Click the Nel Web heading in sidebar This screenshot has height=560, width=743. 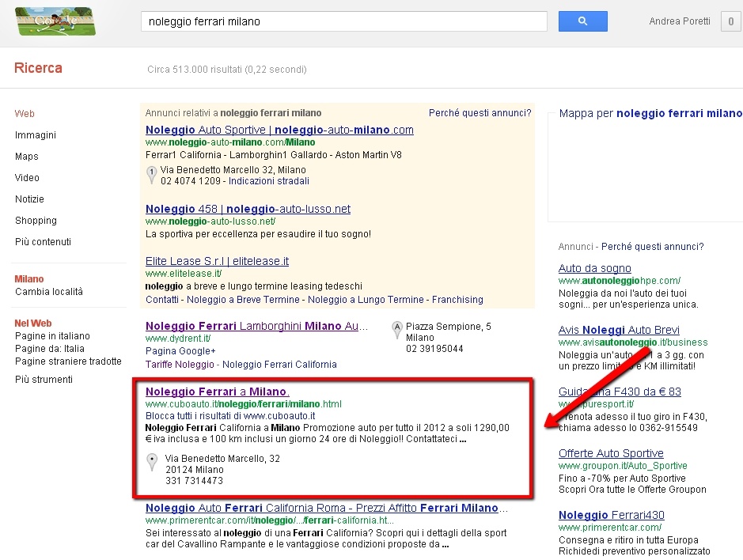pos(33,324)
